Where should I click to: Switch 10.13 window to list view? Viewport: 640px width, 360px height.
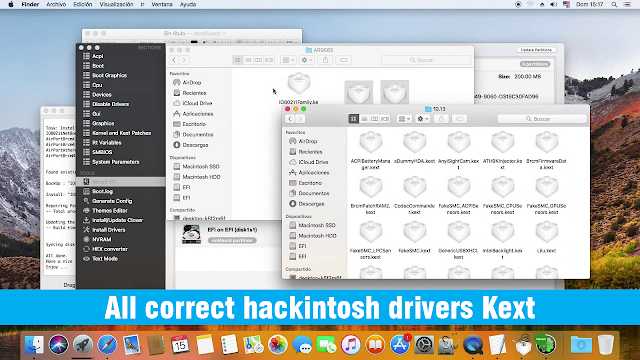[364, 119]
